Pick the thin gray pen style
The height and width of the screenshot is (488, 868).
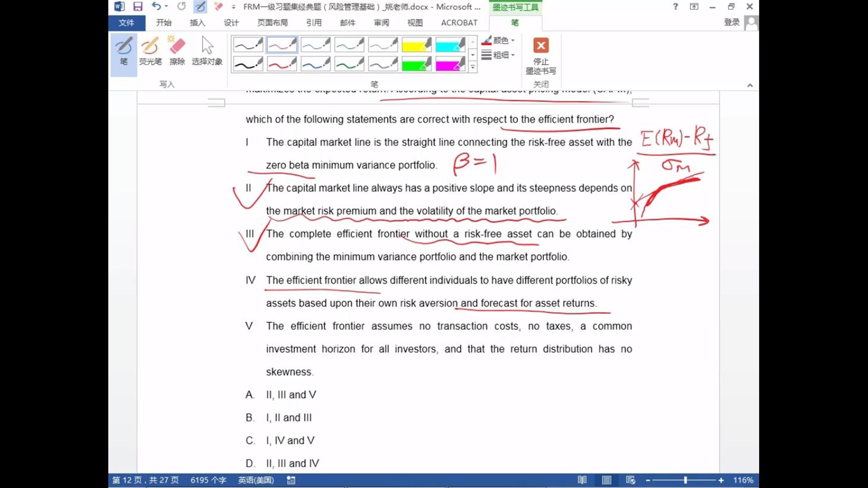[383, 45]
